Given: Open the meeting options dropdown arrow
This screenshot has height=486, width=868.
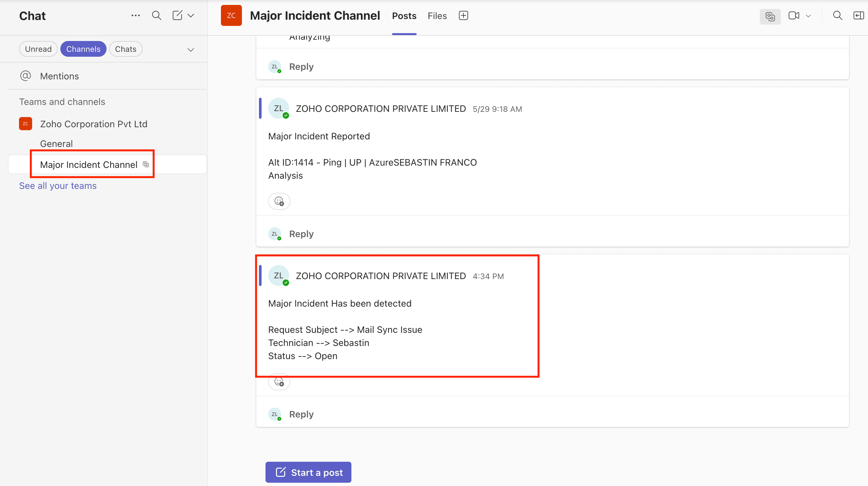Looking at the screenshot, I should point(808,16).
